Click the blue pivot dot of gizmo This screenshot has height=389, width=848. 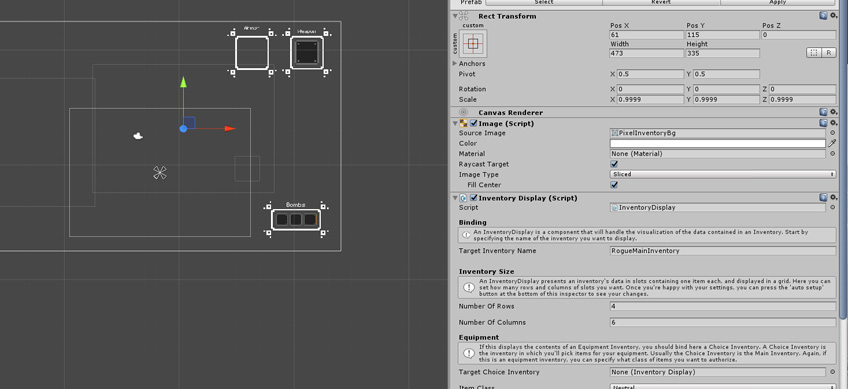(x=183, y=129)
